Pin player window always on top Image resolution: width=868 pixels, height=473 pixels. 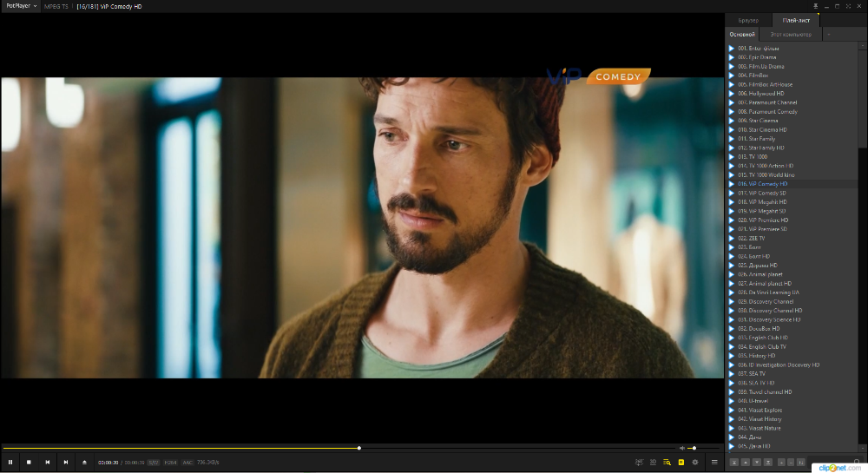tap(815, 6)
